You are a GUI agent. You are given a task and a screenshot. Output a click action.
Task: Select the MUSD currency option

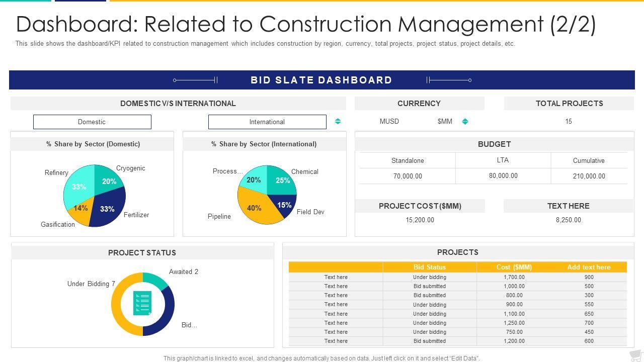click(x=389, y=121)
